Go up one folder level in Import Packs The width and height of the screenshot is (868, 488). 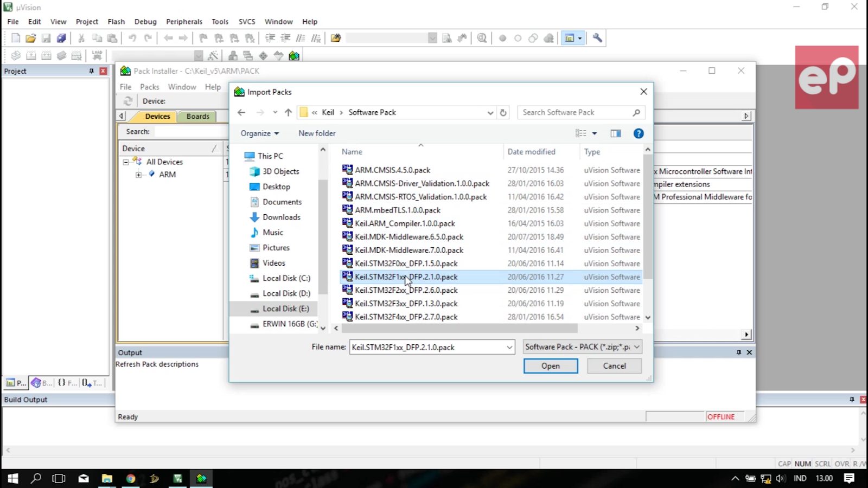[x=288, y=112]
